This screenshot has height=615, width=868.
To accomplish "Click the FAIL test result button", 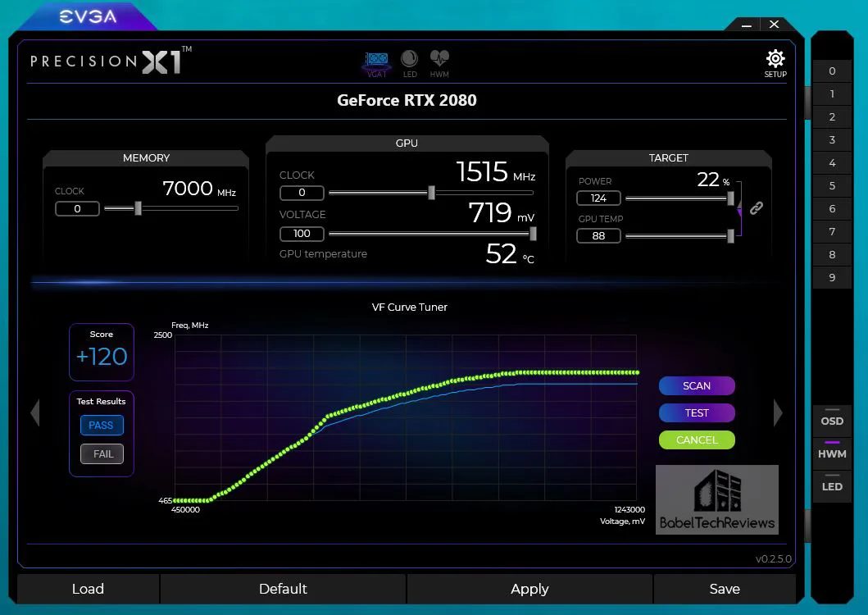I will [102, 453].
